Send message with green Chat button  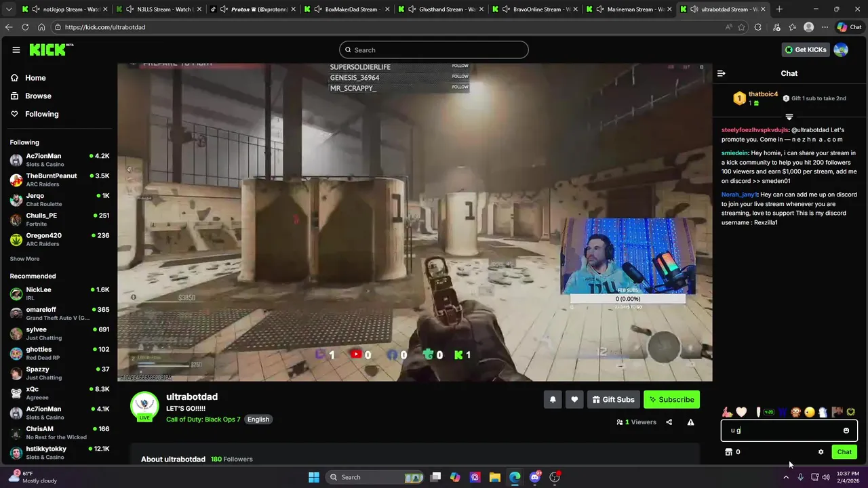[844, 452]
